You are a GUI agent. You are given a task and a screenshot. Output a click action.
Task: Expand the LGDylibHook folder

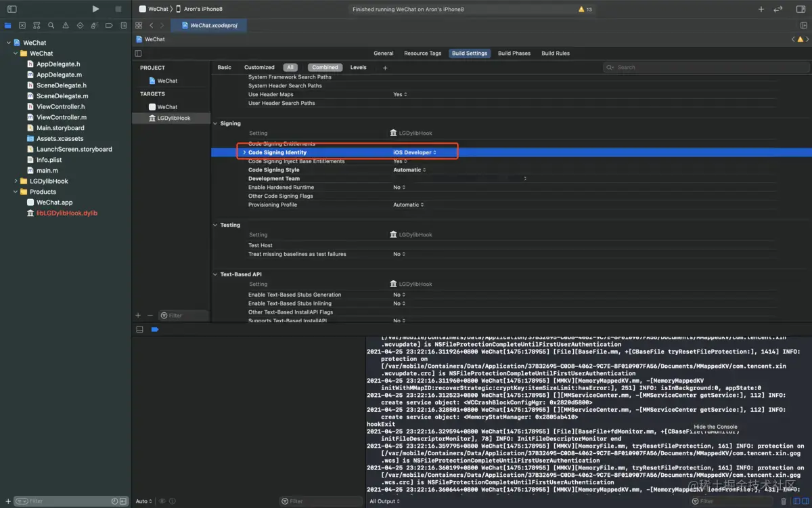tap(16, 181)
